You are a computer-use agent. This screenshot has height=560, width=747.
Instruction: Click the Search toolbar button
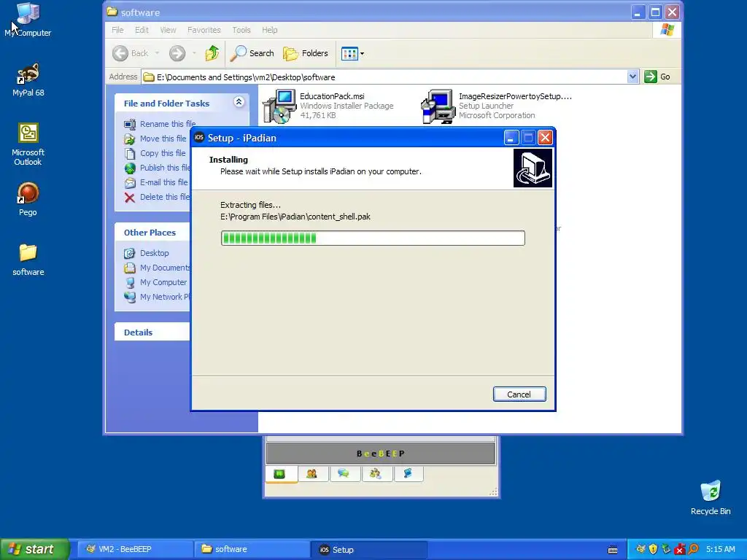pos(252,53)
